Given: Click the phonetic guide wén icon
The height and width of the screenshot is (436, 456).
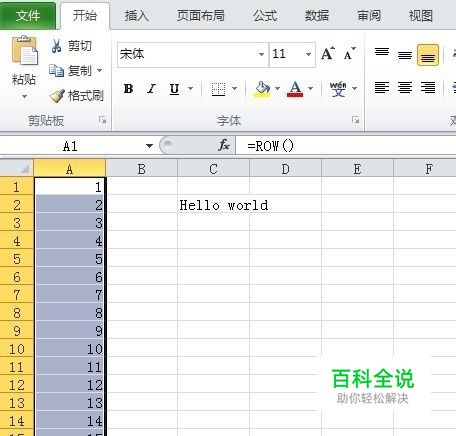Looking at the screenshot, I should point(338,89).
